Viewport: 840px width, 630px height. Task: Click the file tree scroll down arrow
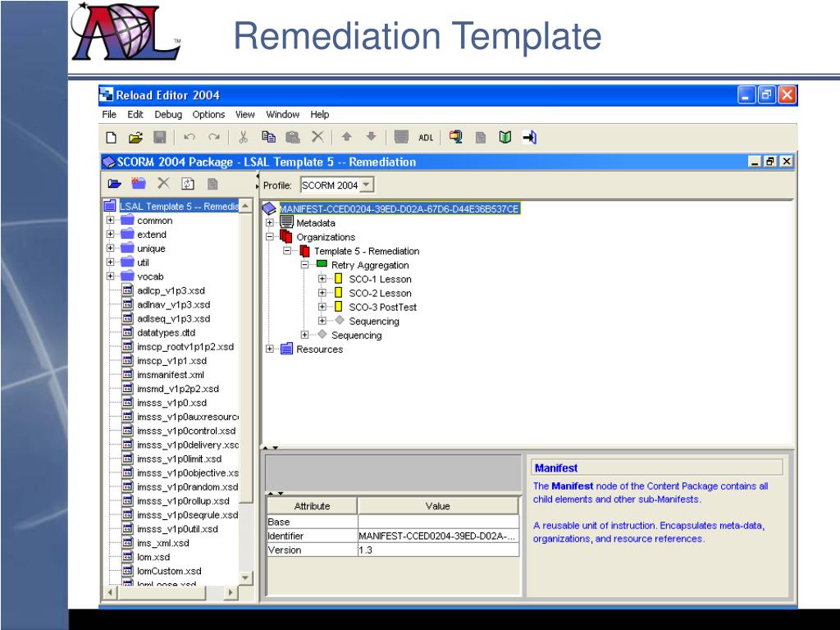(x=245, y=577)
